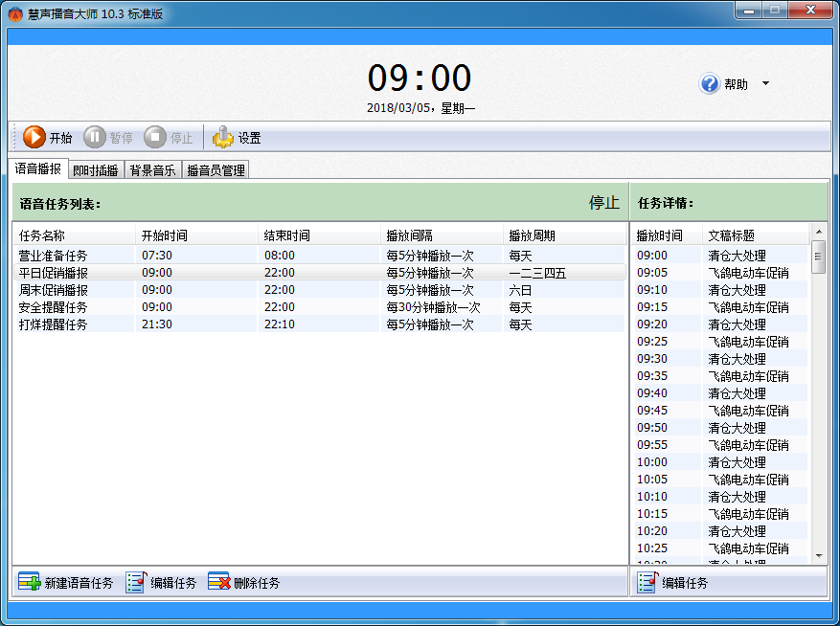Screen dimensions: 840x626
Task: Click the task details scrollbar down arrow
Action: [x=819, y=556]
